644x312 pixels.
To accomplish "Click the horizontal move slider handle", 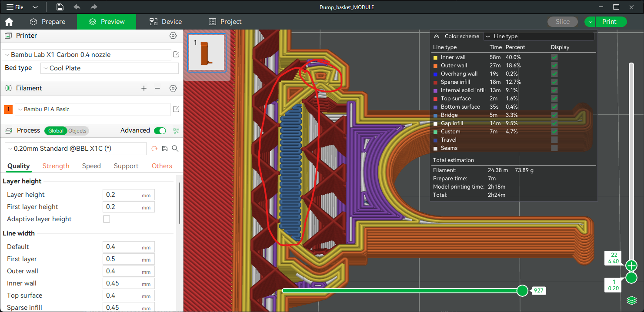I will click(x=522, y=291).
